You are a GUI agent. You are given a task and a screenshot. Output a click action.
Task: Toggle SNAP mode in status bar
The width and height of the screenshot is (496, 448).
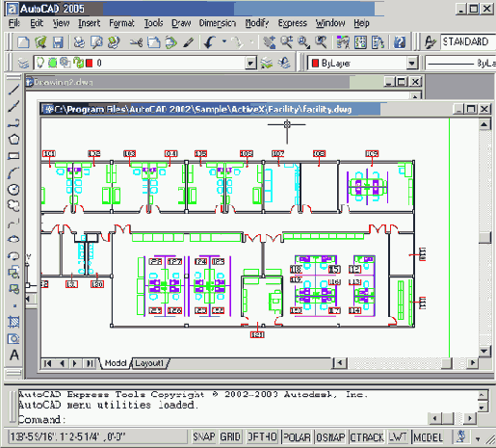pos(204,437)
